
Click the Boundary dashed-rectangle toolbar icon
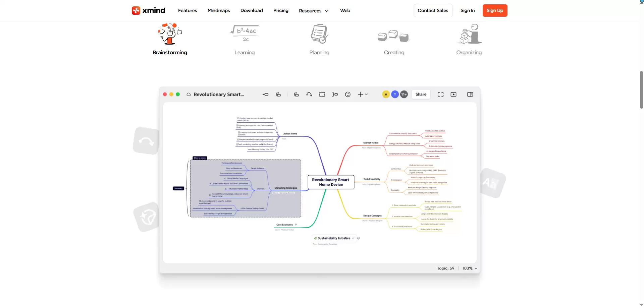click(x=322, y=95)
